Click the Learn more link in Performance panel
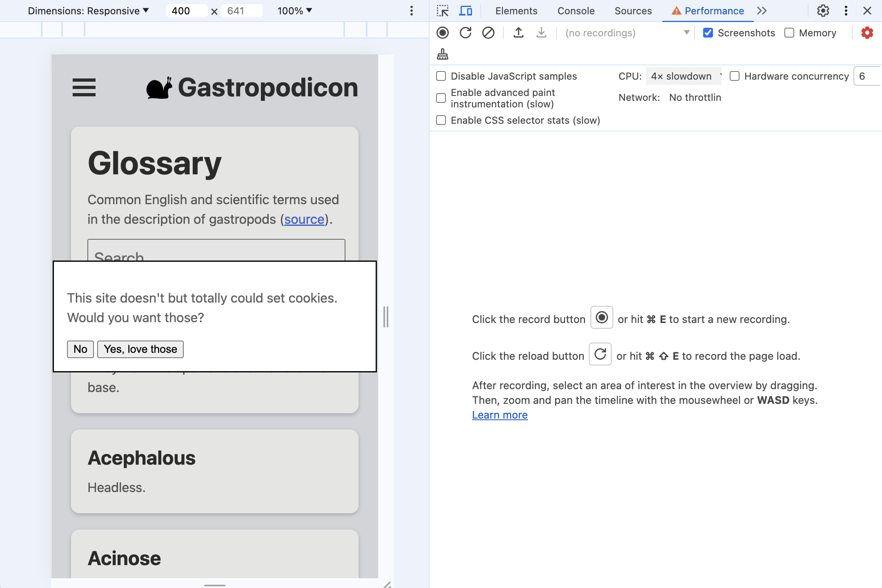 [499, 415]
